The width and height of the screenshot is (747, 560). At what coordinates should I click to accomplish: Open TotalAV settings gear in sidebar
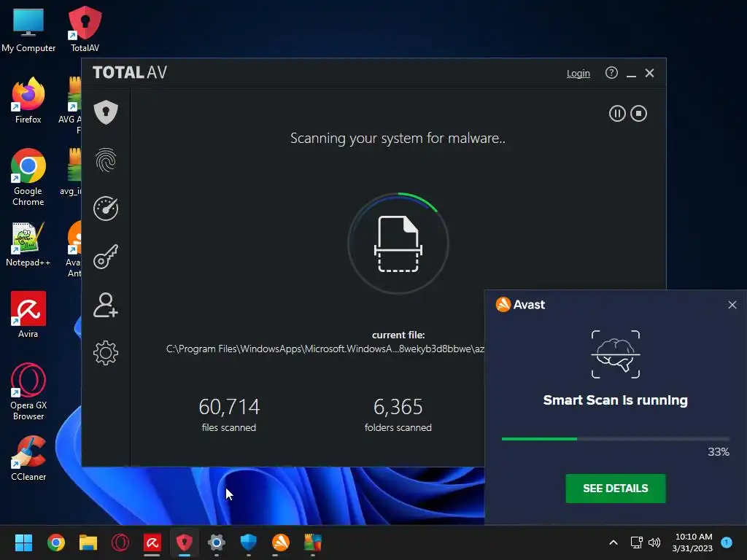point(106,353)
